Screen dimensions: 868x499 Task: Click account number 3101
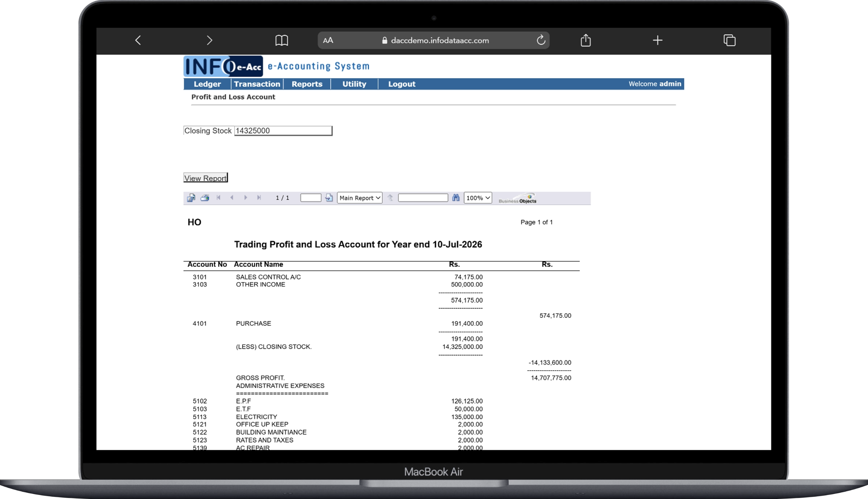pos(200,277)
